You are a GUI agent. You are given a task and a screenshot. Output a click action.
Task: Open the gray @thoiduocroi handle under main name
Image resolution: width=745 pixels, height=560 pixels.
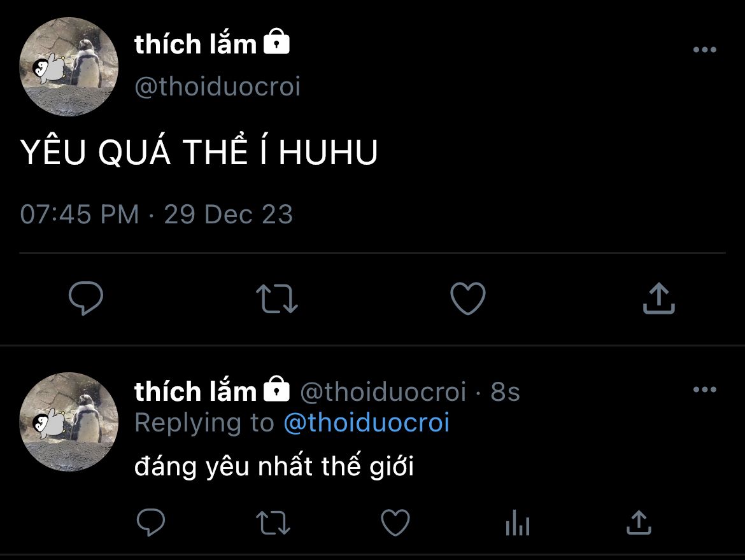coord(218,87)
